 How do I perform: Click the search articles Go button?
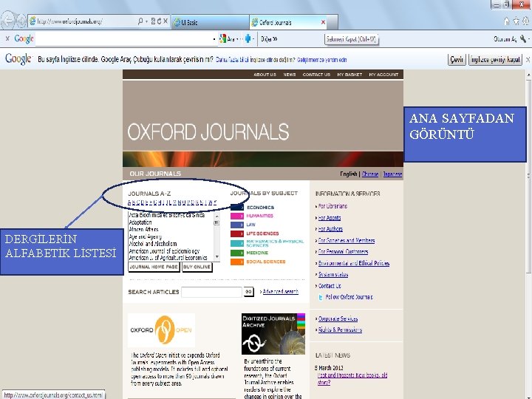(248, 292)
